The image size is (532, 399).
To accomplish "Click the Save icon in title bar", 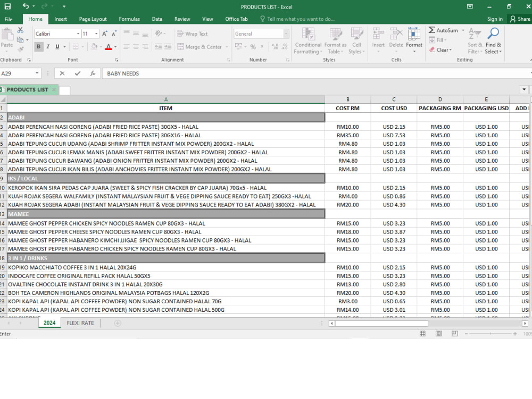I will pyautogui.click(x=7, y=6).
